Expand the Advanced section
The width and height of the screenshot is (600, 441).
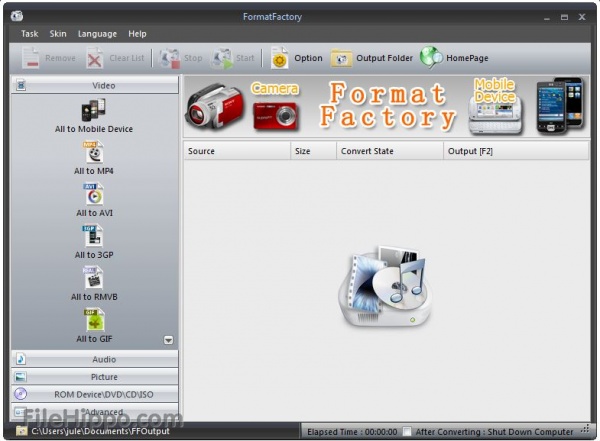coord(95,412)
